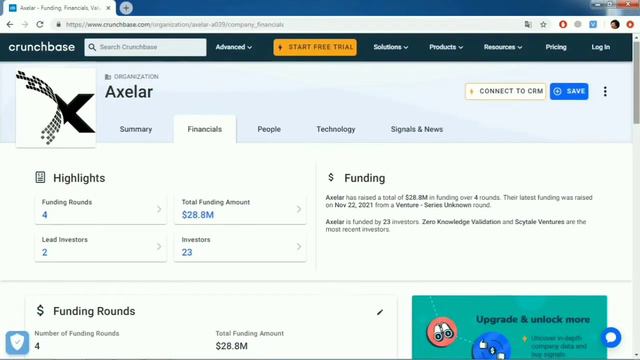Edit Funding Rounds with pencil icon
The height and width of the screenshot is (360, 640).
tap(380, 312)
